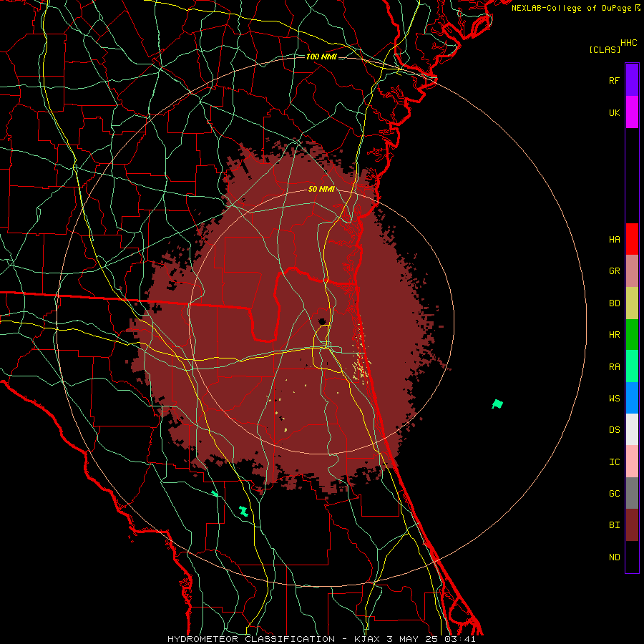The height and width of the screenshot is (644, 644).
Task: Click the RF legend label
Action: (x=614, y=81)
